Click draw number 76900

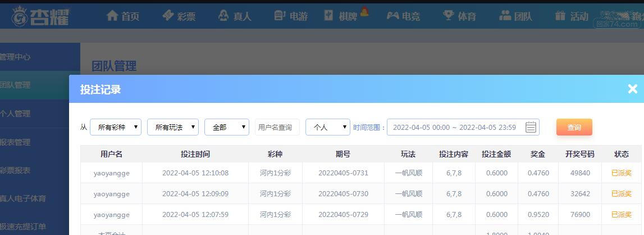(580, 214)
